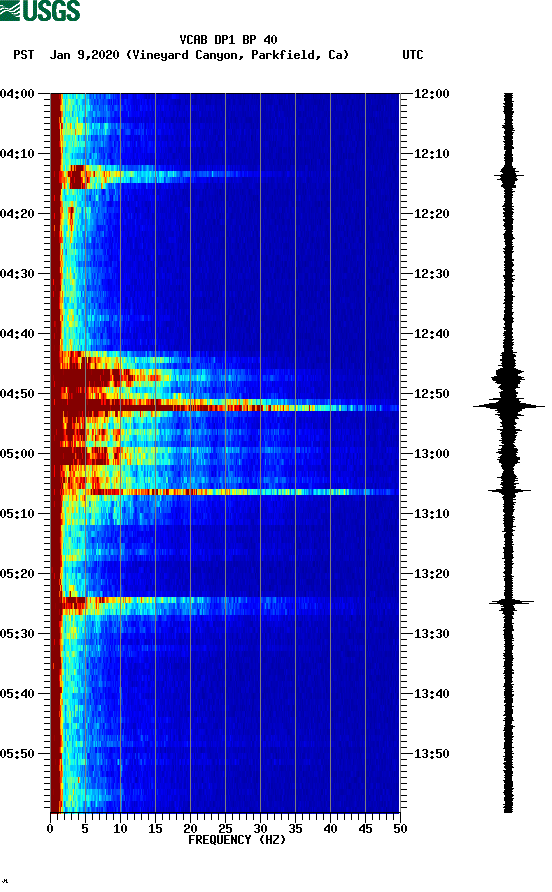Click the 12:20 UTC time label
Image resolution: width=552 pixels, height=892 pixels.
[431, 214]
